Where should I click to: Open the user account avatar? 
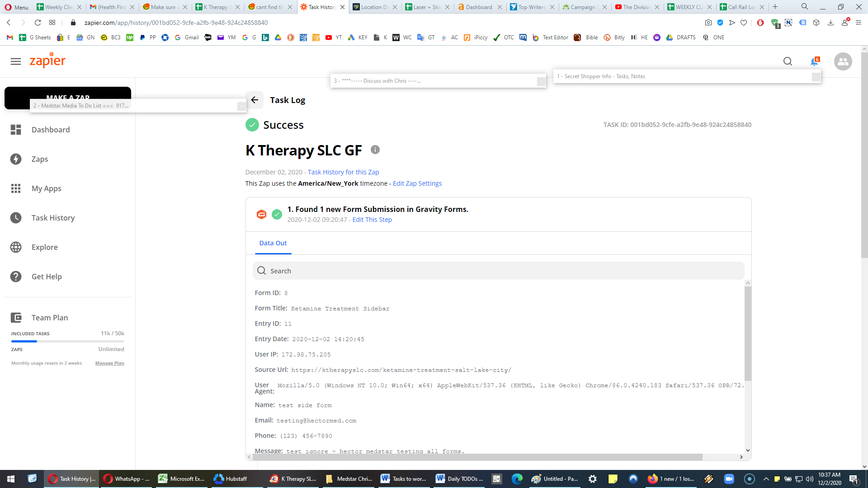[843, 61]
